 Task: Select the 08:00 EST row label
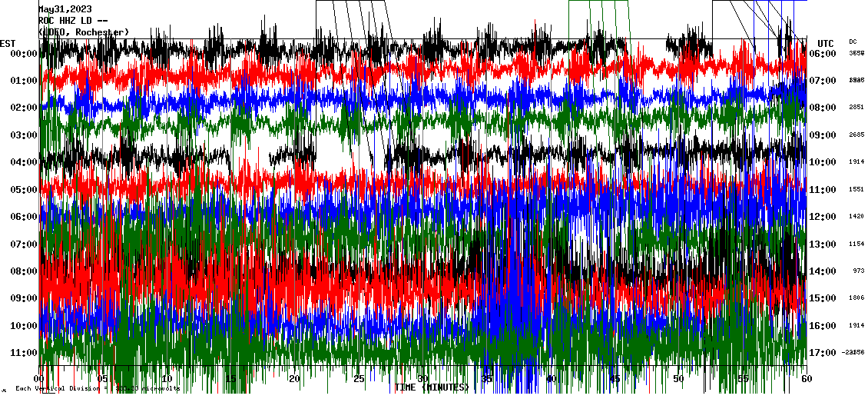click(x=24, y=271)
